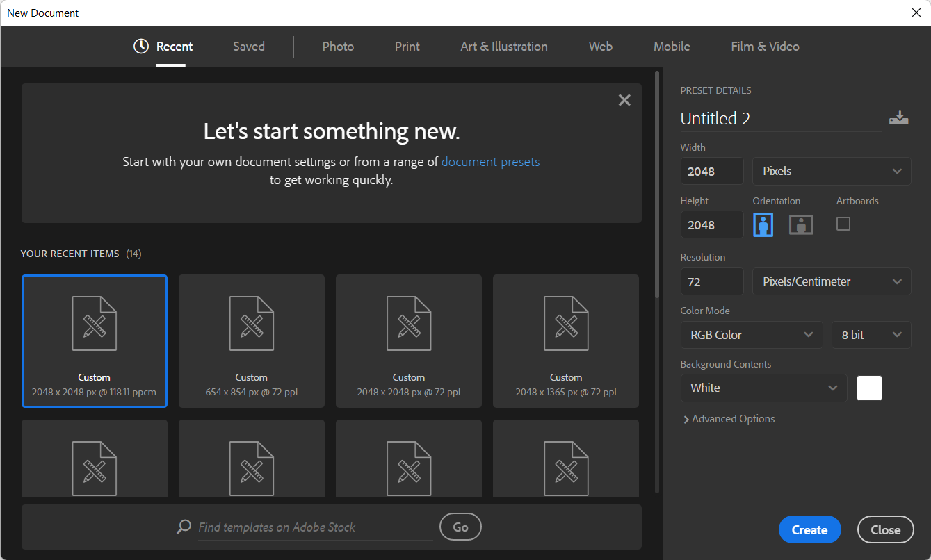Enable the Artboards checkbox

pyautogui.click(x=843, y=224)
